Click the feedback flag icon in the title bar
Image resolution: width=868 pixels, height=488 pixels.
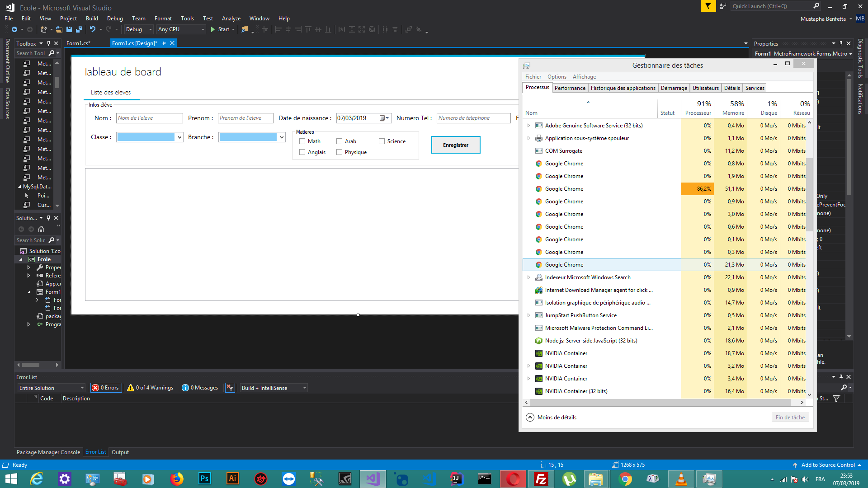click(708, 6)
